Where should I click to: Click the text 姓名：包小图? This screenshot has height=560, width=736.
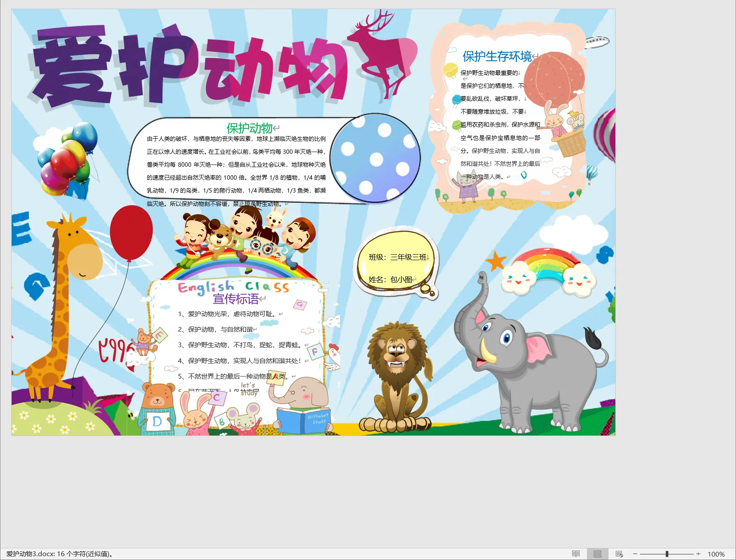pyautogui.click(x=390, y=280)
